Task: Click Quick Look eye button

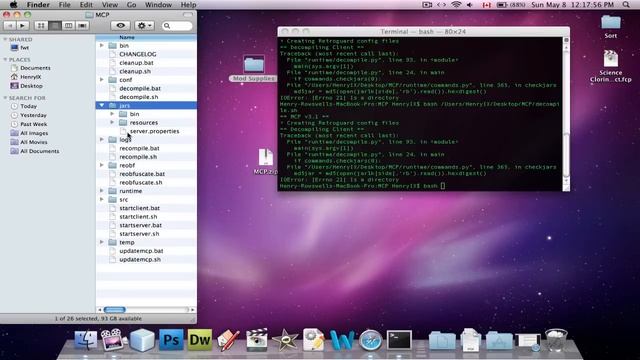Action: pyautogui.click(x=120, y=26)
